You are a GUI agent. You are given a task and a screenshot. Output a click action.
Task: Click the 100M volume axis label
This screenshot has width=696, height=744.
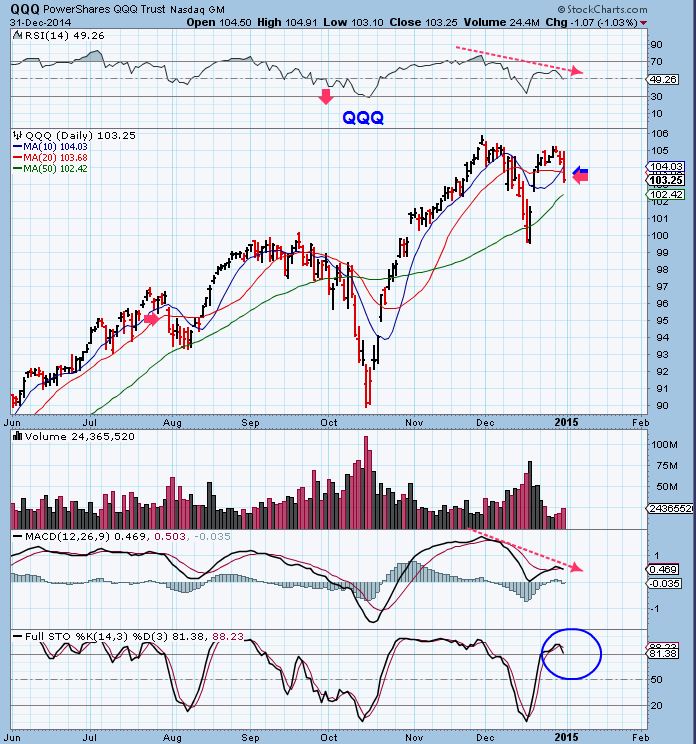pyautogui.click(x=664, y=445)
